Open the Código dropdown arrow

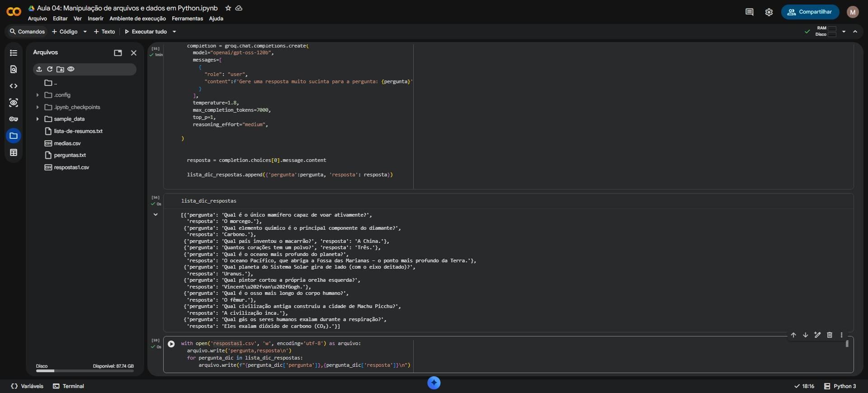pos(85,32)
